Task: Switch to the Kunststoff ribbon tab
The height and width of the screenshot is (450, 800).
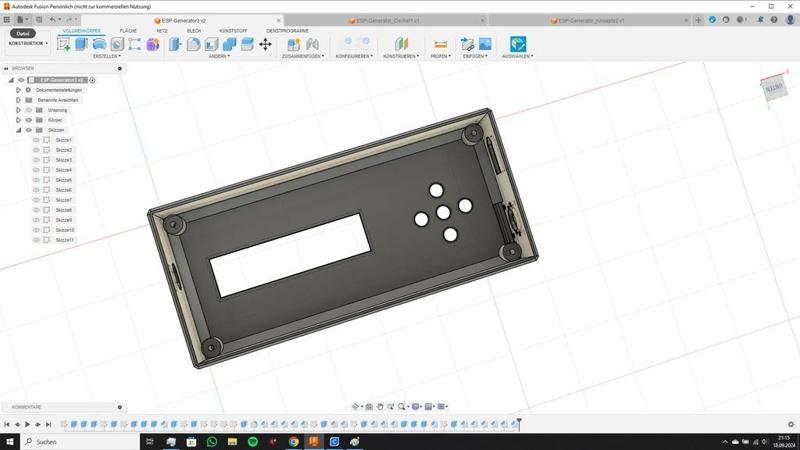Action: pyautogui.click(x=233, y=31)
